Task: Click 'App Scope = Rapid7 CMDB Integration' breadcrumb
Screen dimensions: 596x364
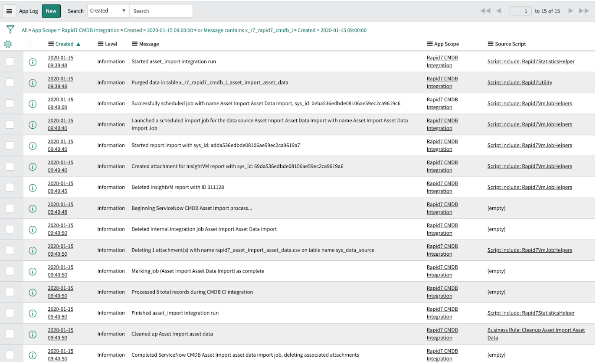Action: tap(75, 30)
